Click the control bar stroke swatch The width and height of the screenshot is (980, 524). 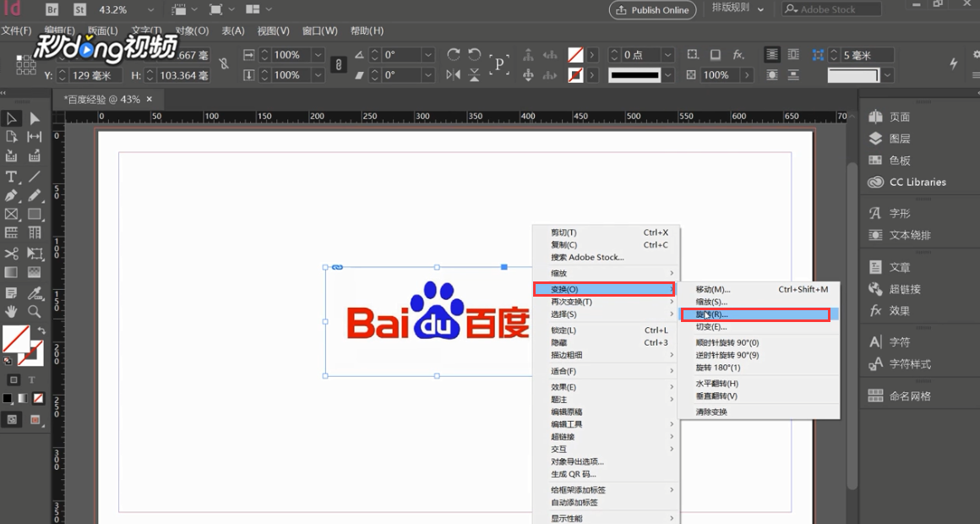pyautogui.click(x=575, y=75)
